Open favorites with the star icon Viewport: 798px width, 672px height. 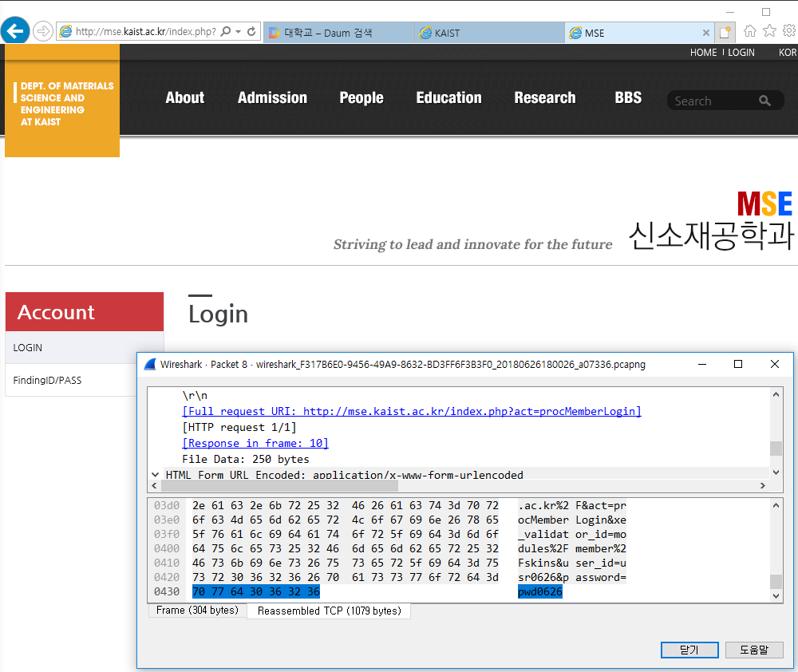click(769, 31)
